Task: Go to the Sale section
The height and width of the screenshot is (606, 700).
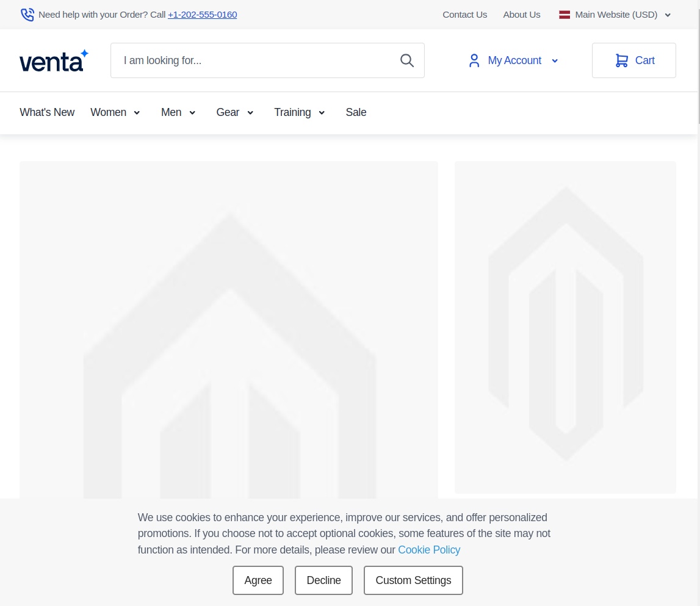Action: (356, 112)
